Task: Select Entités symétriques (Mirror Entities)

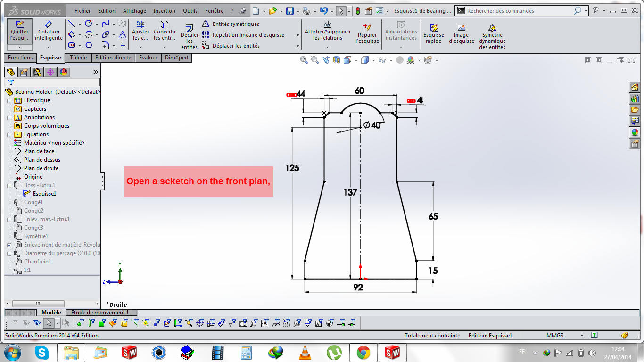Action: pos(235,23)
